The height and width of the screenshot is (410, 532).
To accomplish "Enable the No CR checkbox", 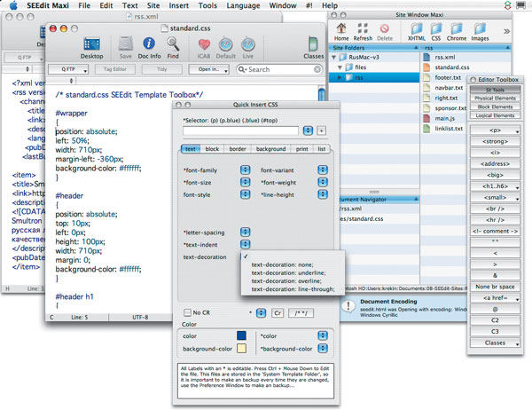I will (187, 312).
